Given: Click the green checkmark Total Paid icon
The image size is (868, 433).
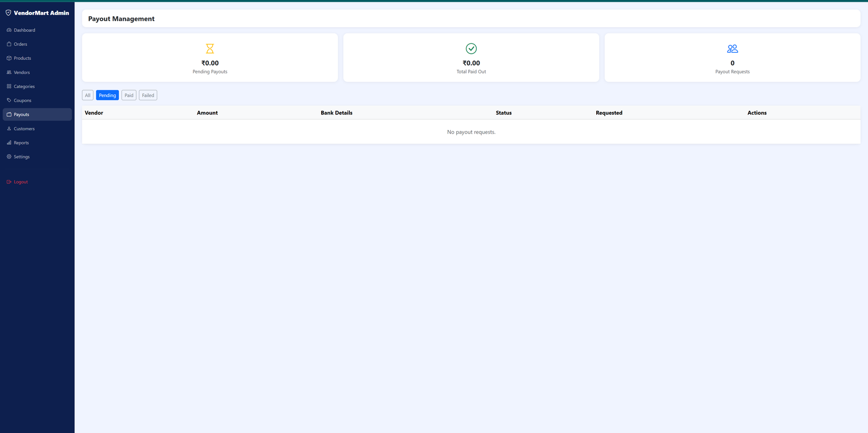Looking at the screenshot, I should pyautogui.click(x=471, y=49).
